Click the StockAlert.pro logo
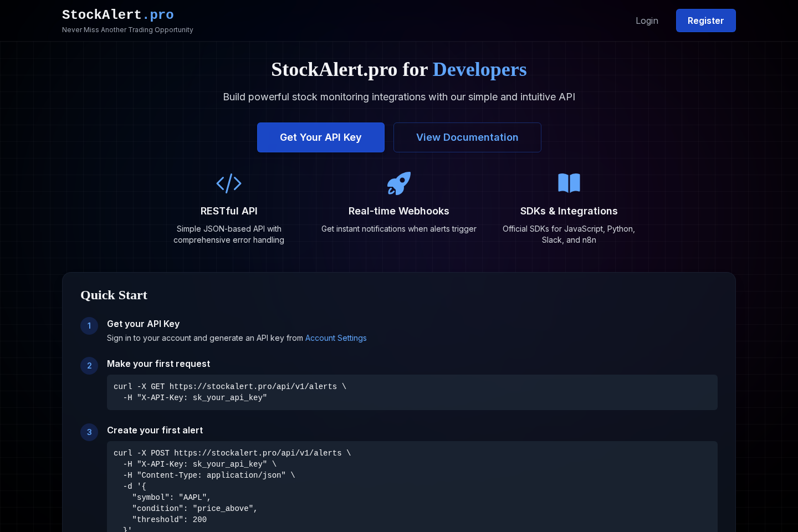The width and height of the screenshot is (798, 532). (118, 14)
